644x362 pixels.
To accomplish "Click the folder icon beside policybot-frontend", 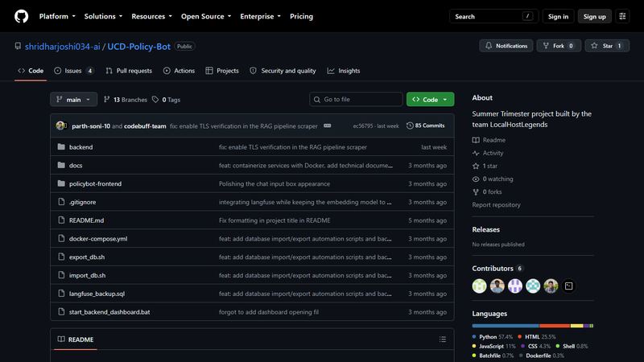I will pos(61,183).
